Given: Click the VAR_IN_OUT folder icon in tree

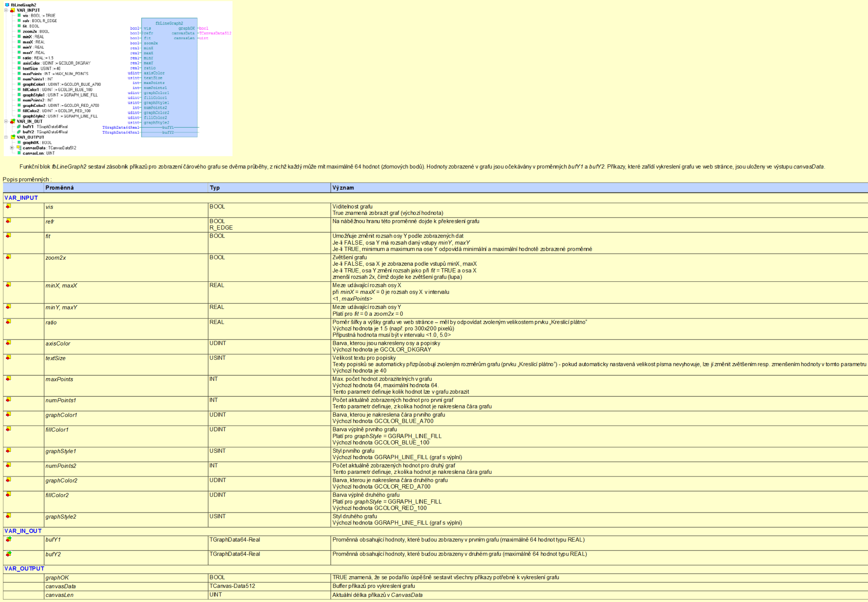Looking at the screenshot, I should point(12,121).
